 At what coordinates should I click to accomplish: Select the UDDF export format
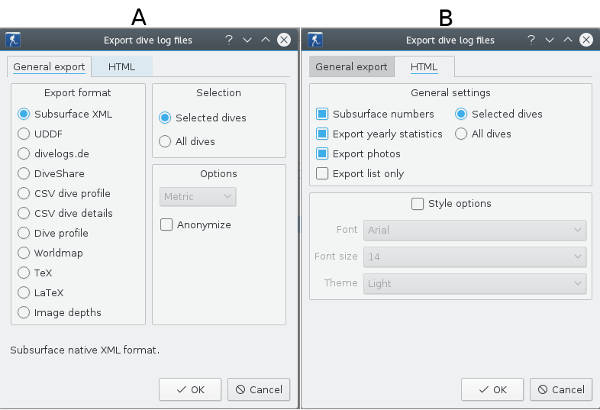click(40, 134)
